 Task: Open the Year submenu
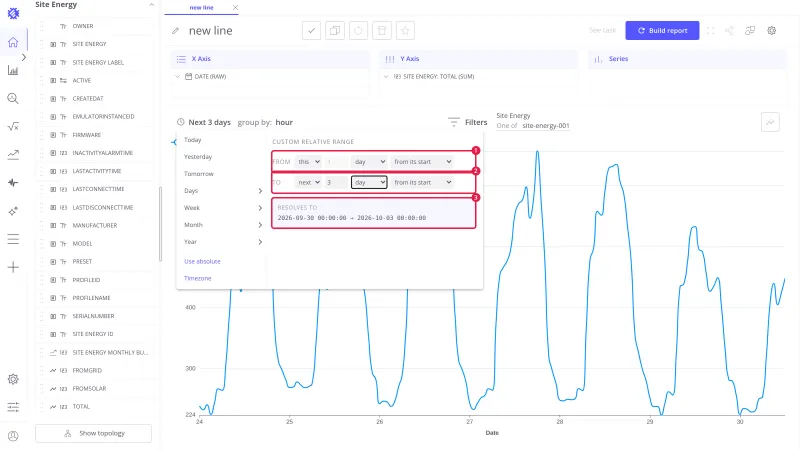pyautogui.click(x=222, y=242)
